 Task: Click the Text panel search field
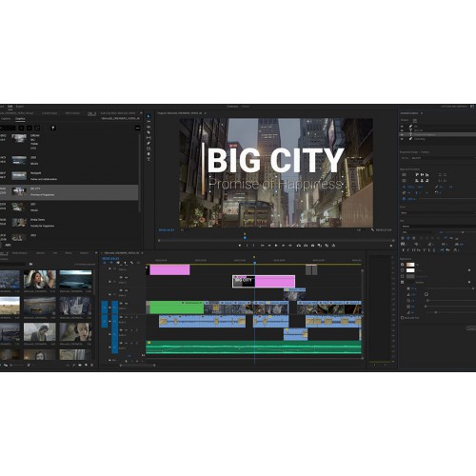point(8,128)
